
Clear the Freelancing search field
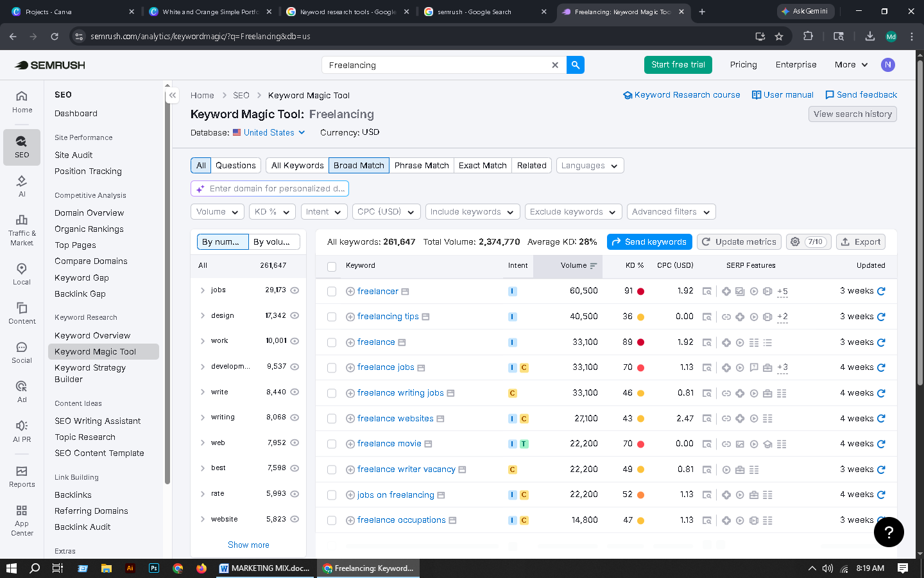pyautogui.click(x=555, y=65)
